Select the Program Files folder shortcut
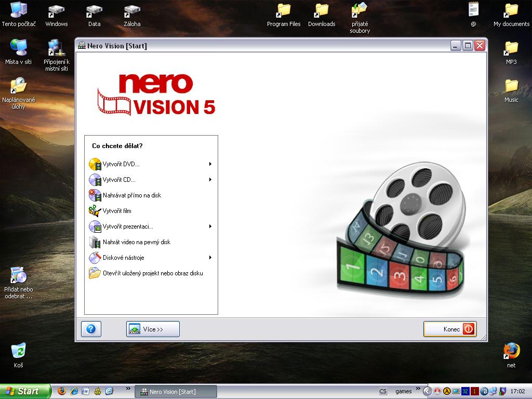 [284, 15]
